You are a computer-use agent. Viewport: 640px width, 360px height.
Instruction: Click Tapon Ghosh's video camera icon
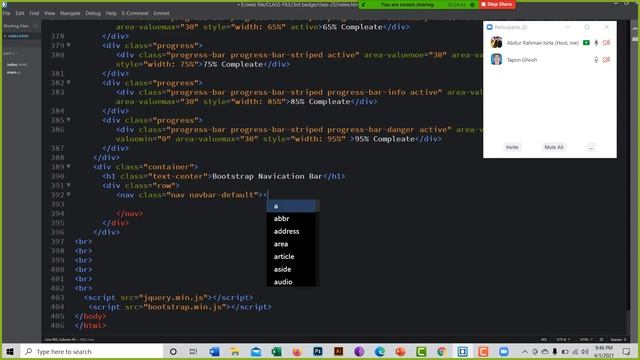pyautogui.click(x=606, y=60)
